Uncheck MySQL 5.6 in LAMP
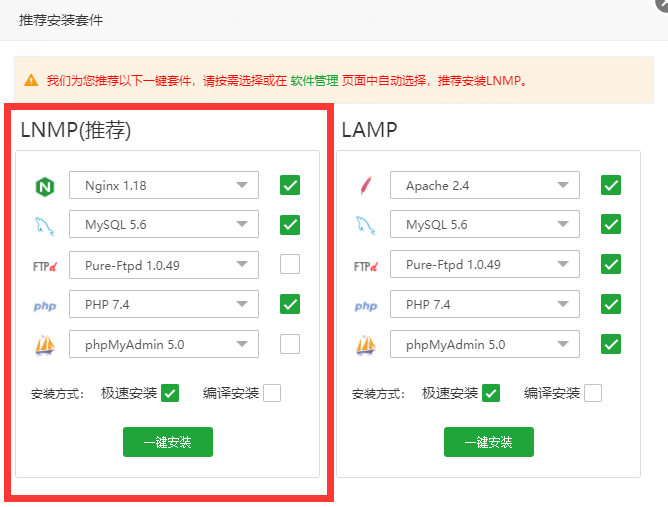The height and width of the screenshot is (507, 668). [x=611, y=224]
